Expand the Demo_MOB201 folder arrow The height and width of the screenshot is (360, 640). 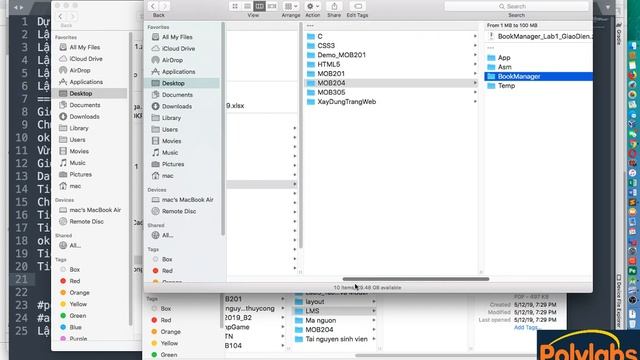click(x=475, y=55)
